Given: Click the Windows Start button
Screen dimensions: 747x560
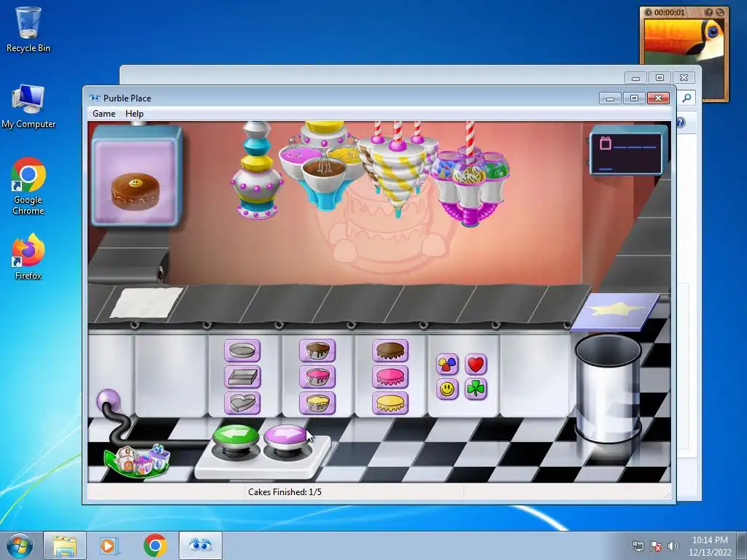Looking at the screenshot, I should tap(20, 545).
